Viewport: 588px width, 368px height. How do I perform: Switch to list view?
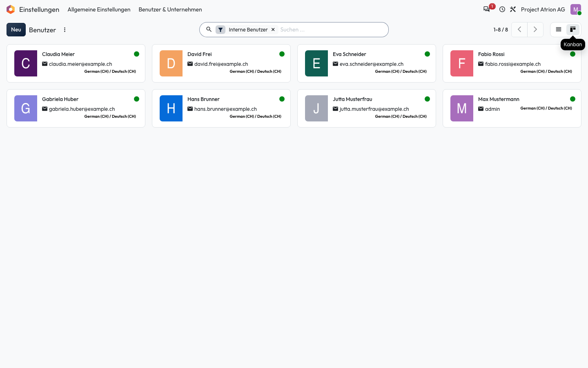pyautogui.click(x=559, y=29)
